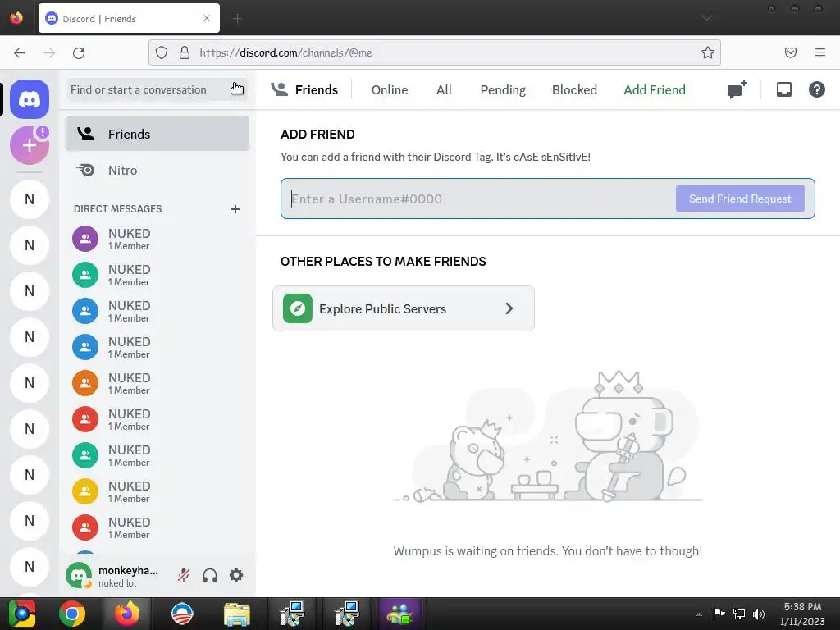Click Send Friend Request button
This screenshot has height=630, width=840.
740,199
